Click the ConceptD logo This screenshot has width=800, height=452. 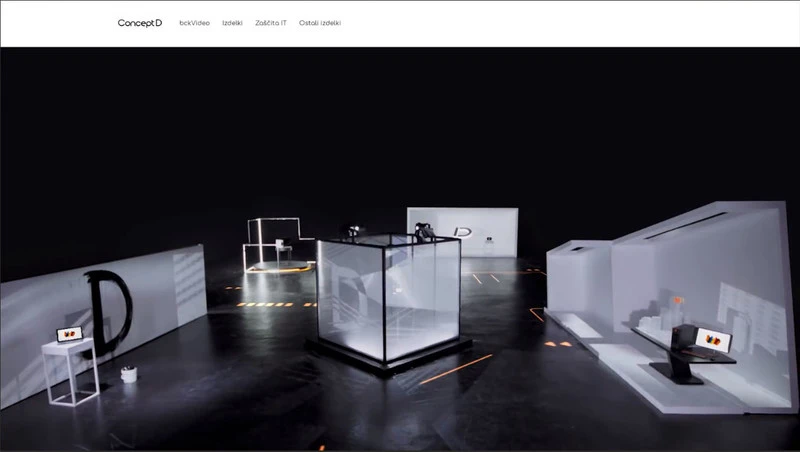pyautogui.click(x=139, y=23)
